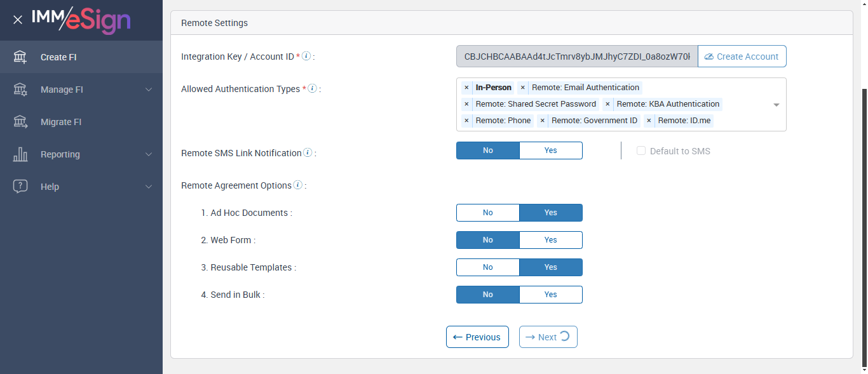Expand the Reporting menu chevron
The image size is (868, 374).
(149, 154)
